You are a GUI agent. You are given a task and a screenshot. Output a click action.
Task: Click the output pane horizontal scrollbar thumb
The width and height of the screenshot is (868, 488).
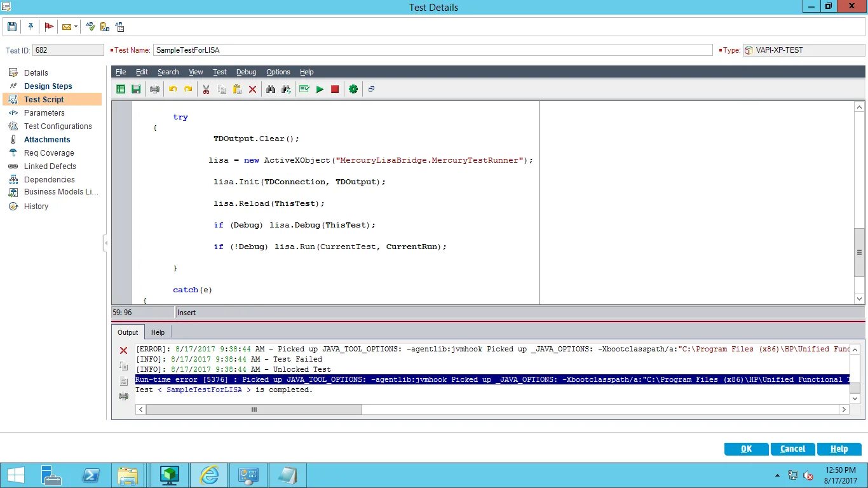[x=254, y=410]
